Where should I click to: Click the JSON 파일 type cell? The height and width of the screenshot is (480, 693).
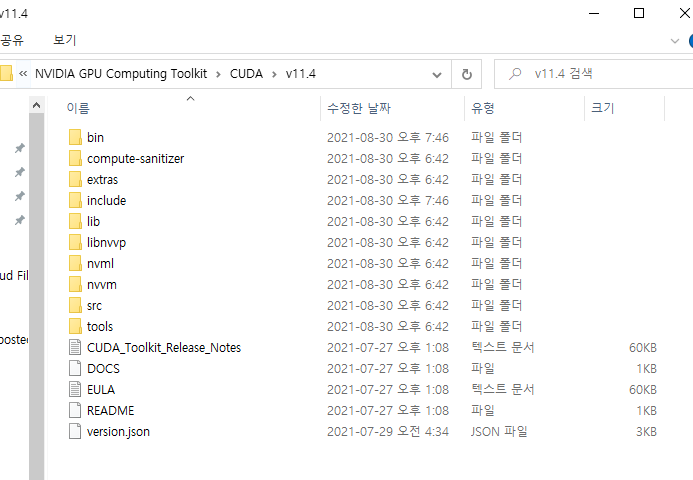499,431
